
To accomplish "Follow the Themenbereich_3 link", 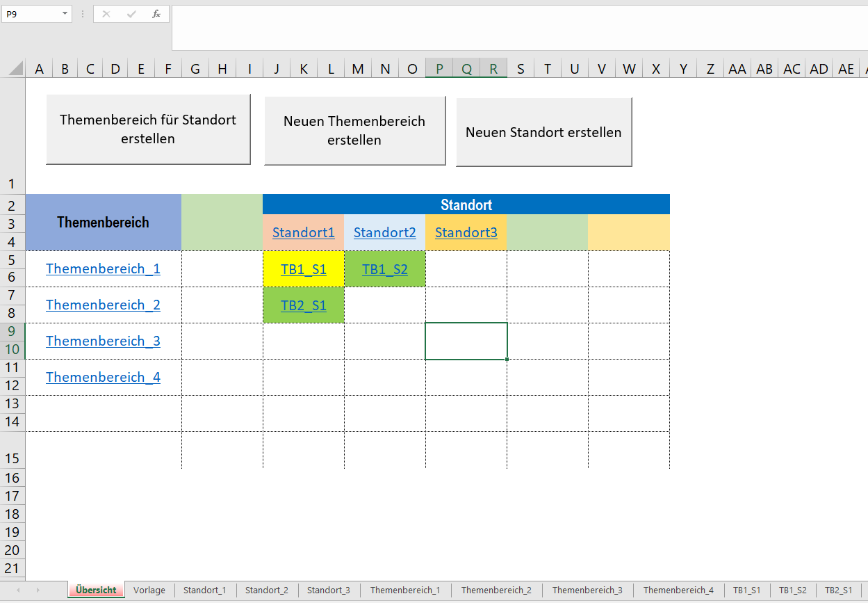I will point(103,341).
